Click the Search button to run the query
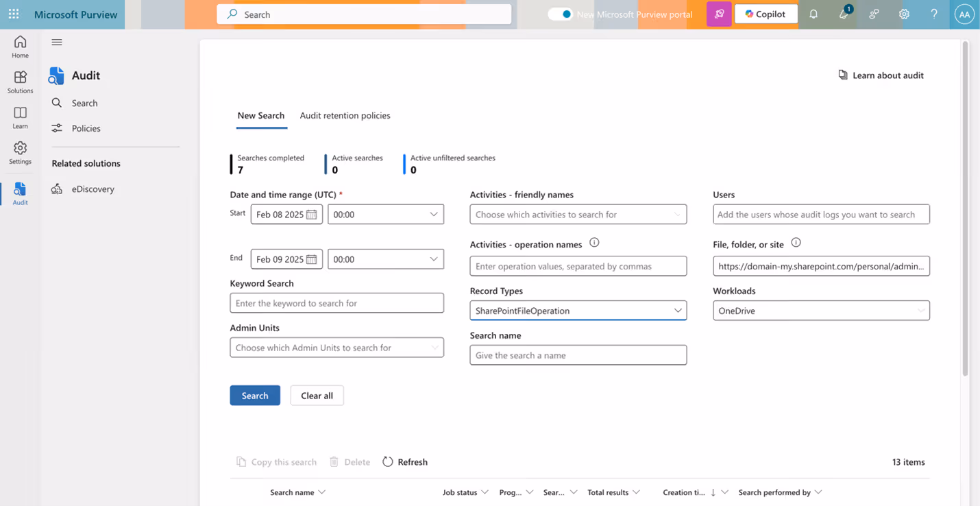Image resolution: width=980 pixels, height=506 pixels. pyautogui.click(x=255, y=395)
